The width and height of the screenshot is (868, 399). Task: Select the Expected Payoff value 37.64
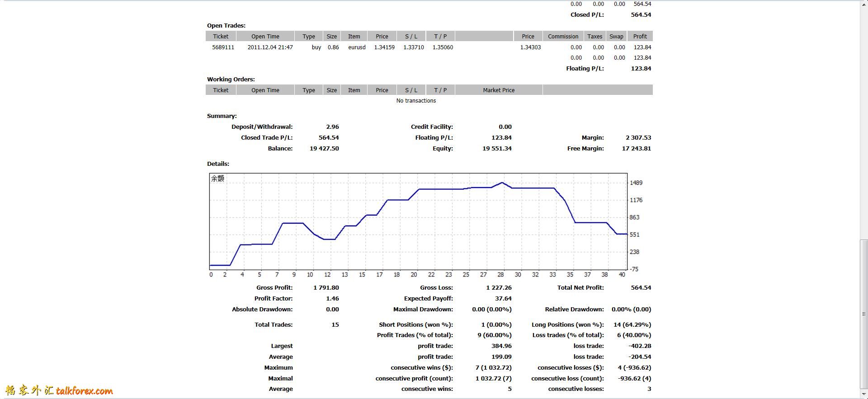pyautogui.click(x=503, y=298)
